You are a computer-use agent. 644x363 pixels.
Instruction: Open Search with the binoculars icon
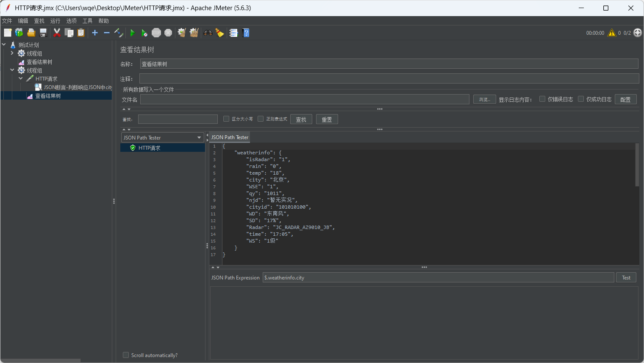(208, 33)
